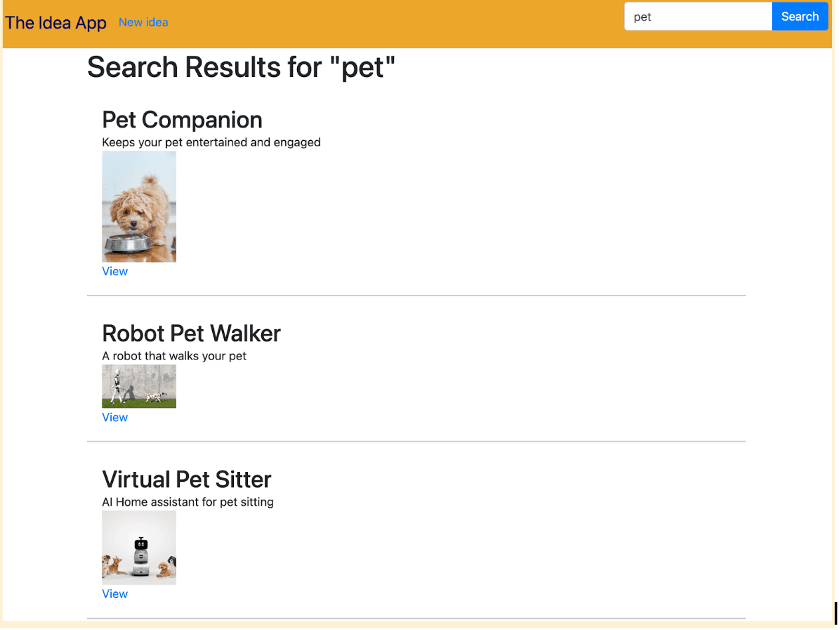Open View link under Virtual Pet Sitter
840x630 pixels.
pyautogui.click(x=115, y=595)
